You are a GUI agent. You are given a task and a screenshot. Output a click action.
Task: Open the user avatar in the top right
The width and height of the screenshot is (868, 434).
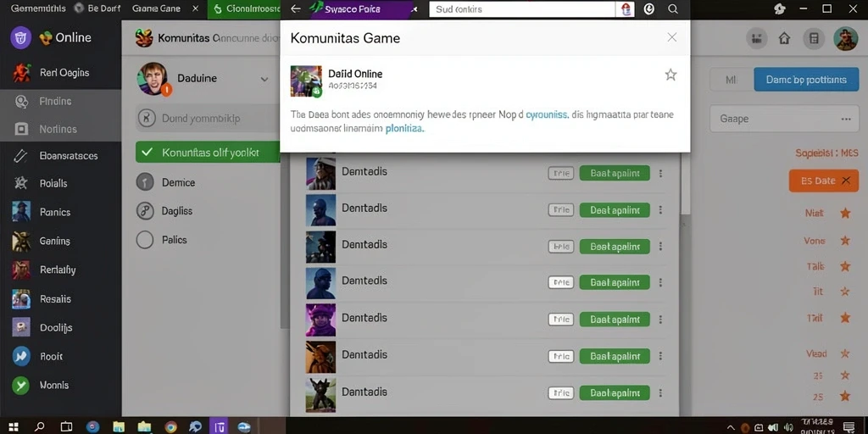845,38
